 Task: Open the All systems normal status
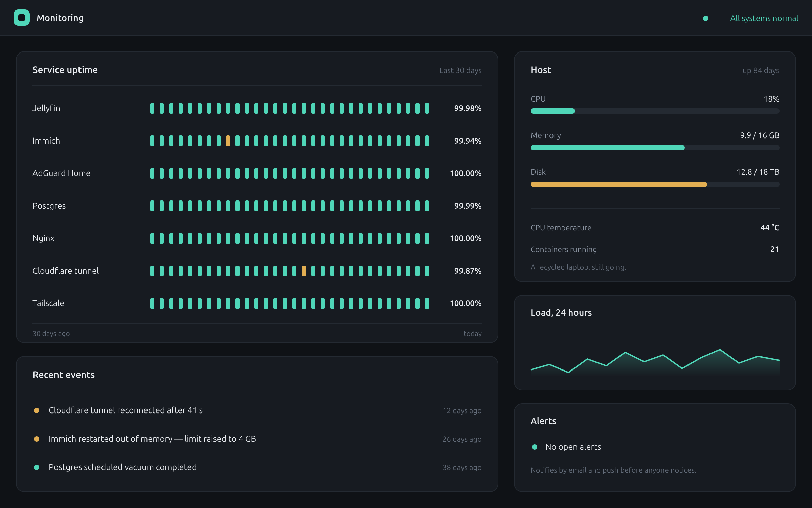pyautogui.click(x=764, y=18)
